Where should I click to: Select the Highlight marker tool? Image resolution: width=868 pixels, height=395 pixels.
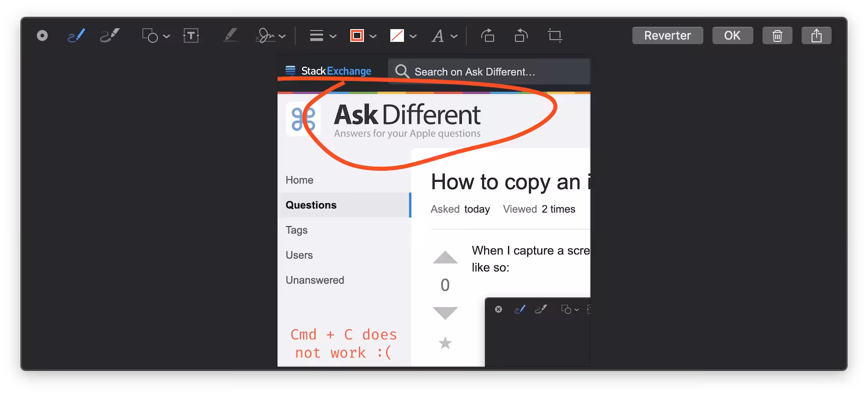click(x=231, y=35)
